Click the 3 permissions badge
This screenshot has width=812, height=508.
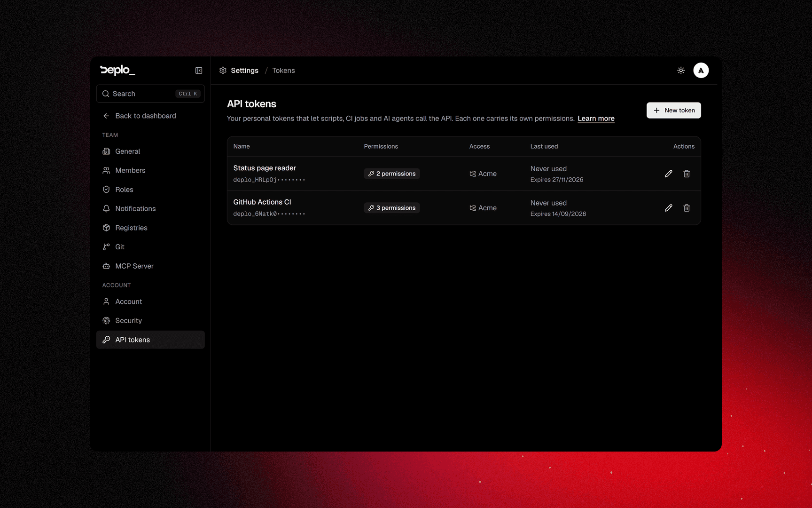391,208
